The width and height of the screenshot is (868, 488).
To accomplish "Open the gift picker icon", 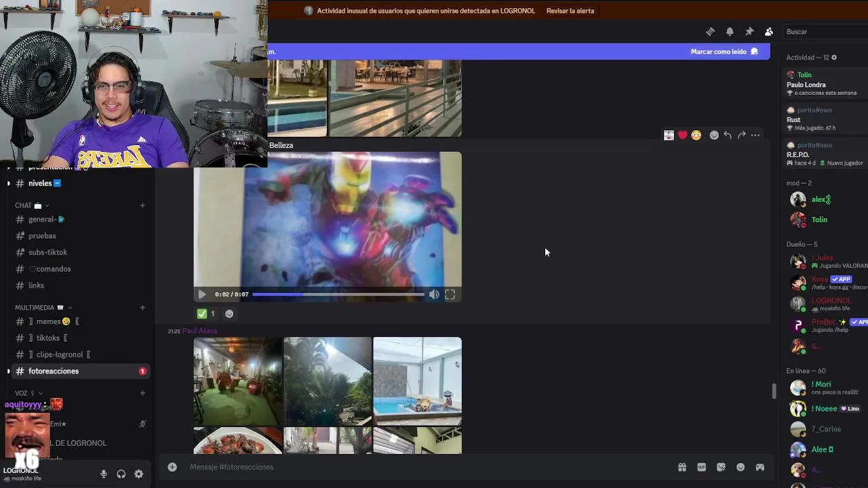I will click(682, 467).
